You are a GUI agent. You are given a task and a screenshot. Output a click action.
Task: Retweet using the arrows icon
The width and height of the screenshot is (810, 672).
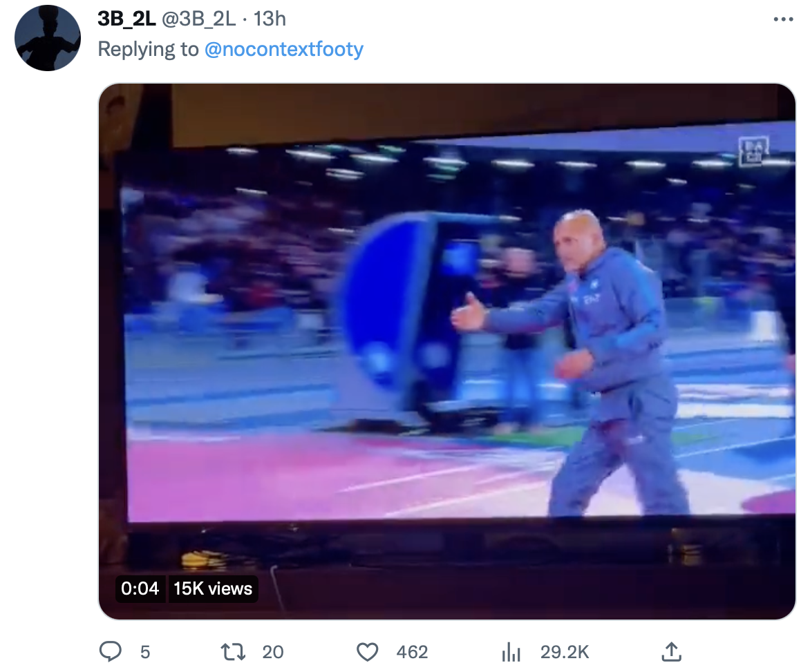(x=232, y=652)
